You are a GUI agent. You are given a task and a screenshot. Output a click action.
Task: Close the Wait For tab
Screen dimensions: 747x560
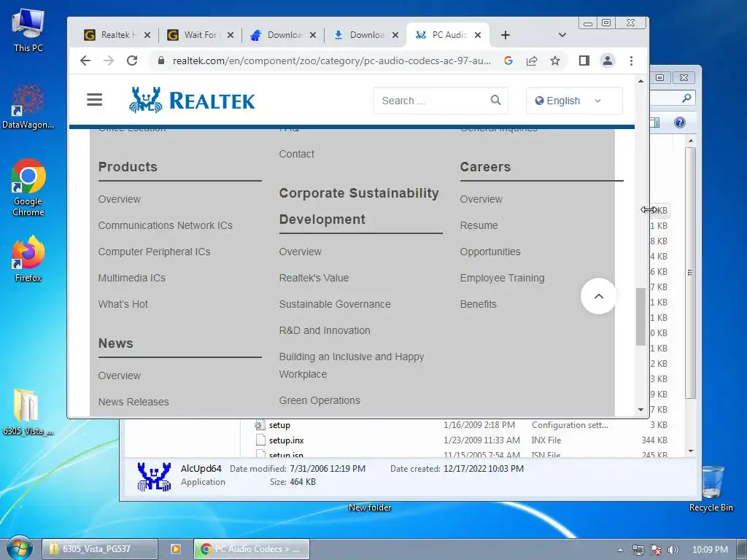[230, 35]
